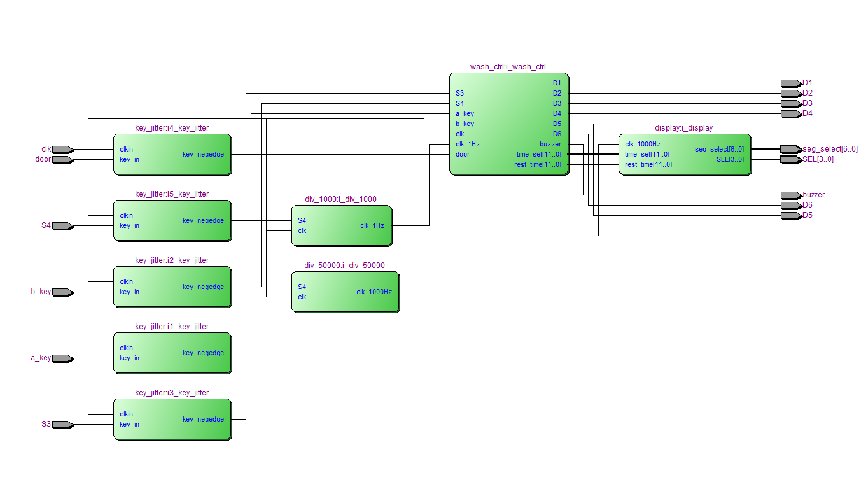The height and width of the screenshot is (482, 868).
Task: Select the D6 output pin symbol
Action: point(791,206)
